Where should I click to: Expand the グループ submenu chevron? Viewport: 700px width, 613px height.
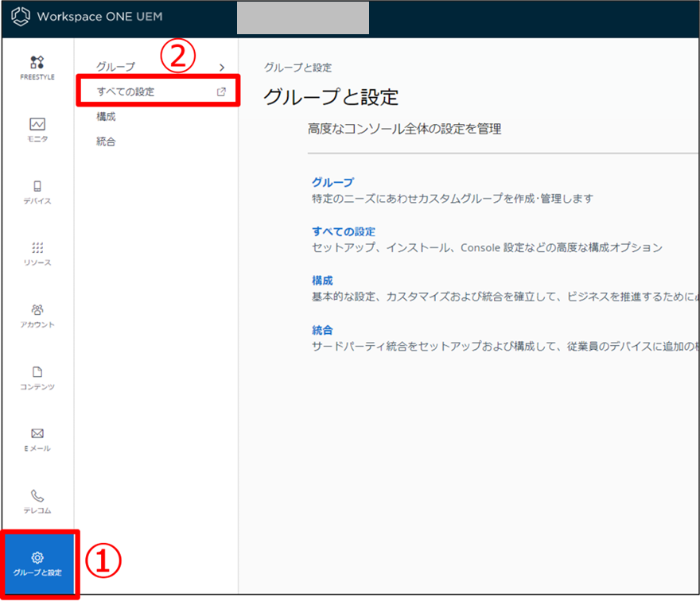(222, 68)
